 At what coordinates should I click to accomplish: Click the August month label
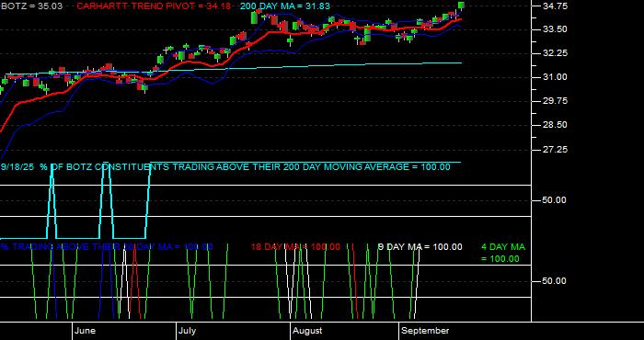(x=307, y=331)
